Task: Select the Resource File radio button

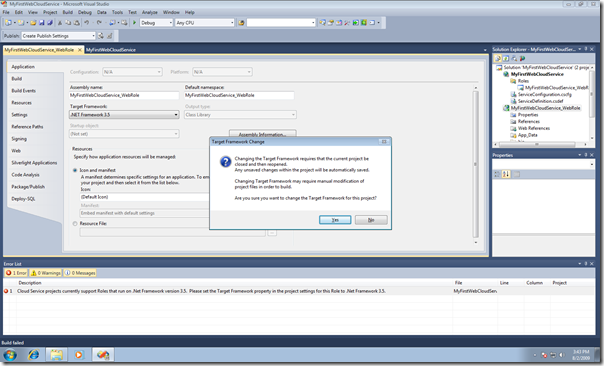Action: coord(75,223)
